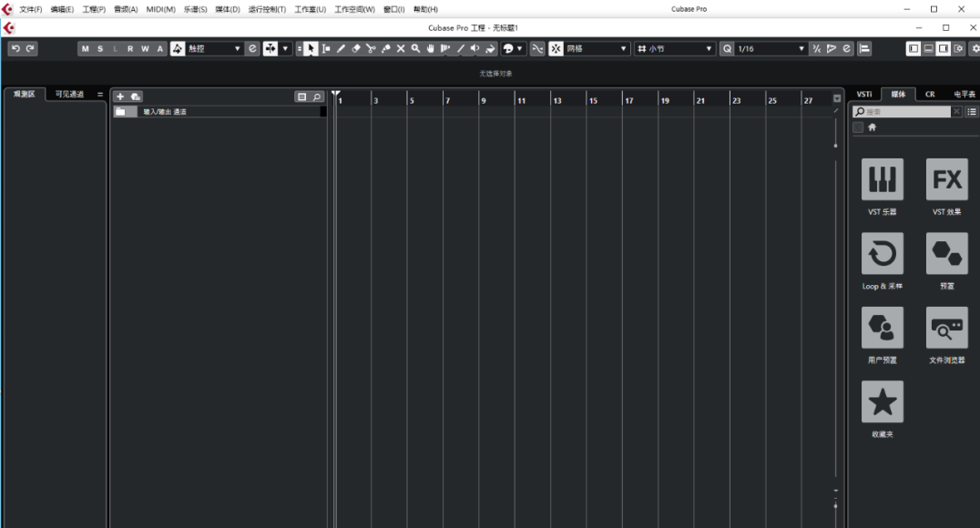This screenshot has width=980, height=528.
Task: Open Loop & 采样 media tile
Action: 882,254
